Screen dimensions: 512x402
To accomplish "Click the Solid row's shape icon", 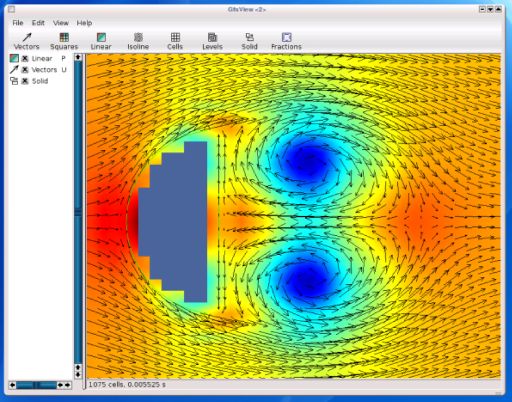I will click(14, 81).
